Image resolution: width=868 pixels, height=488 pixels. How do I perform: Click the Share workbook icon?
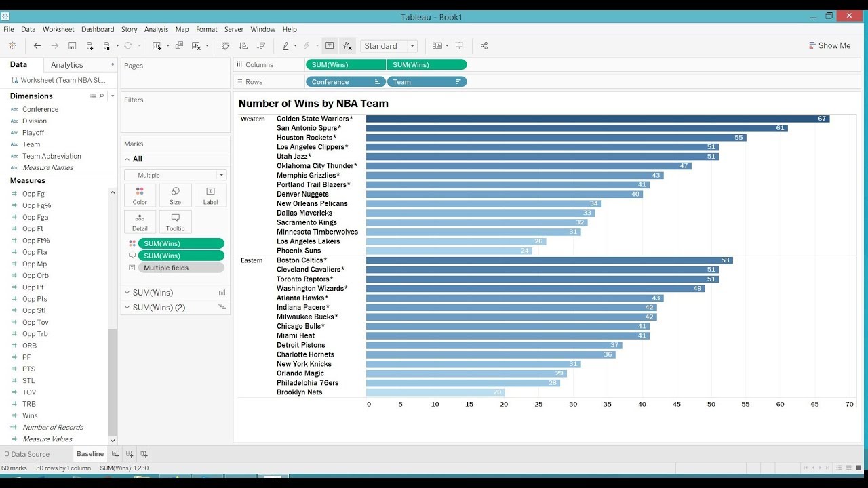click(484, 46)
